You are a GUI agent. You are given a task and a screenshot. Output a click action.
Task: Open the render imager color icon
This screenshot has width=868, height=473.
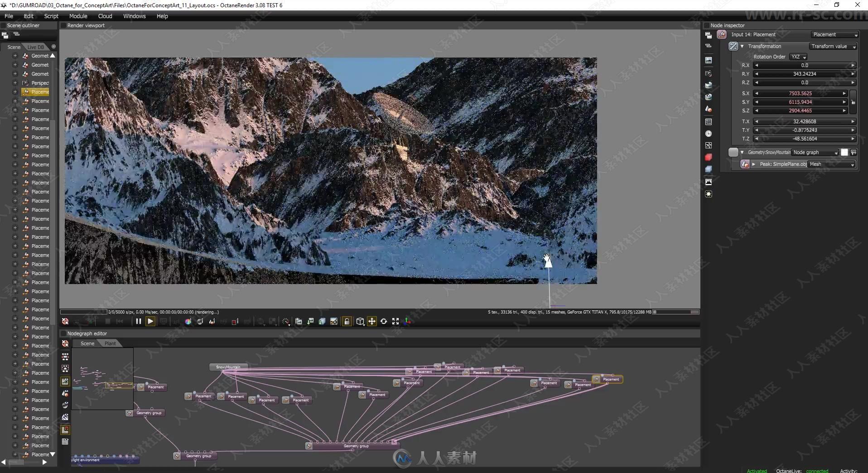pos(188,321)
